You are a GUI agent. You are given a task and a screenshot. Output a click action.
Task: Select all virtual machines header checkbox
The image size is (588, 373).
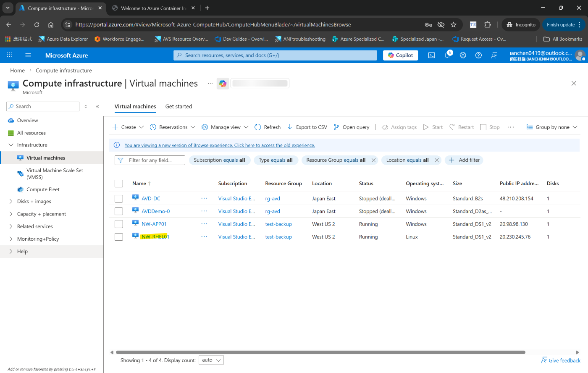(119, 184)
